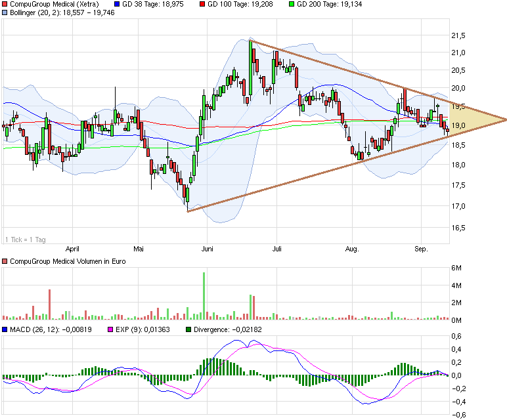Click the May low candle at triangle start
Screen dimensions: 507x420
click(188, 197)
